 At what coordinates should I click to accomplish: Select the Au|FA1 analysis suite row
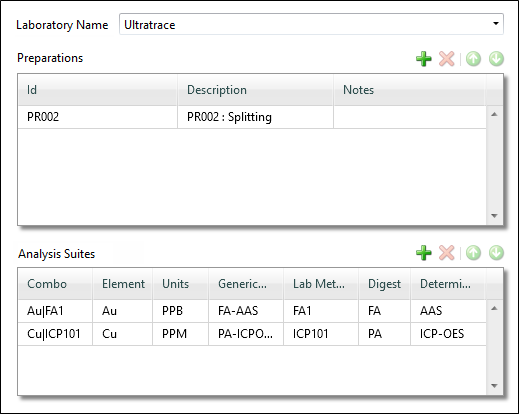[x=252, y=311]
